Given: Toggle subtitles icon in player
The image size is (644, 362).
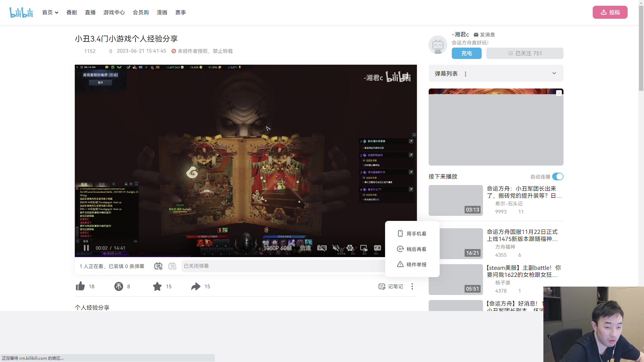Looking at the screenshot, I should [x=322, y=248].
